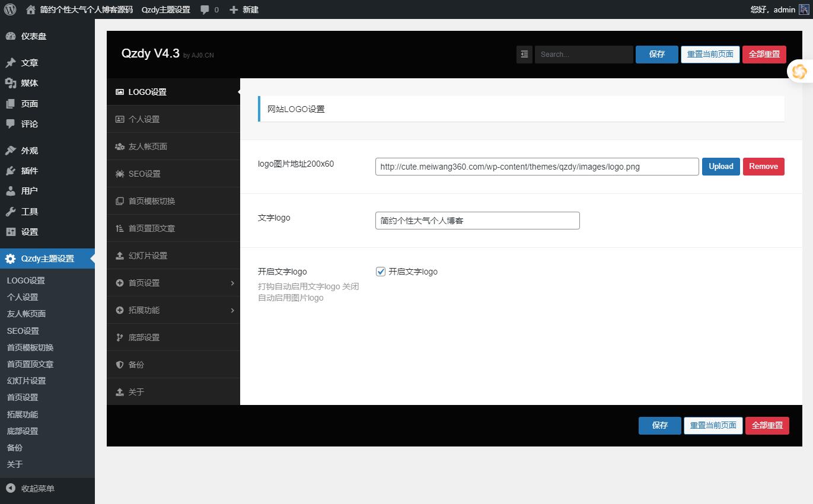Open admin user avatar
Image resolution: width=813 pixels, height=504 pixels.
click(x=804, y=9)
